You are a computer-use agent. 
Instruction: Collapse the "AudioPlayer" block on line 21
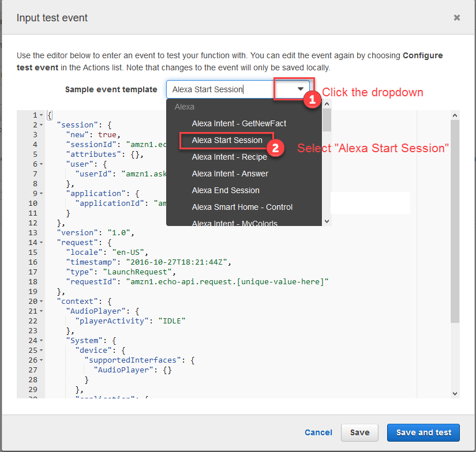(42, 311)
